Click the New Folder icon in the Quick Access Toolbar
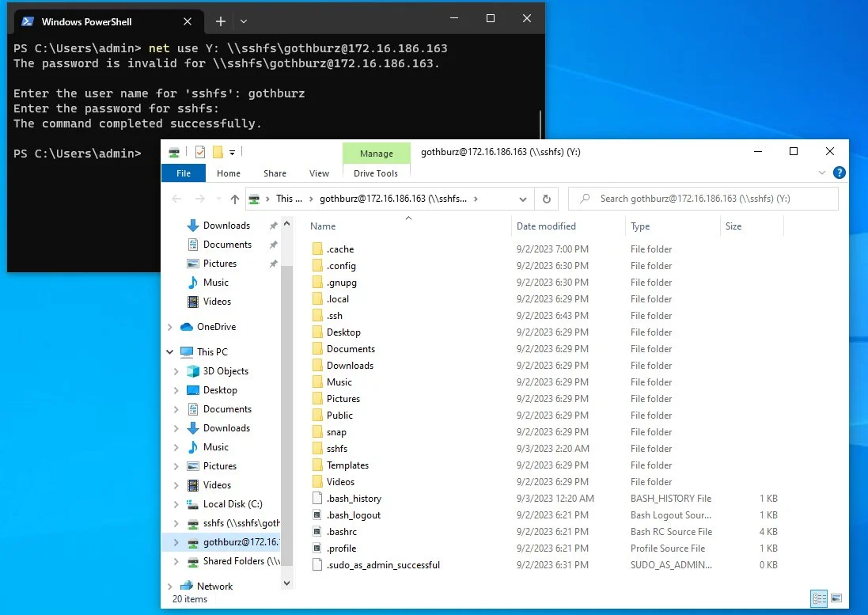The height and width of the screenshot is (615, 868). click(218, 152)
